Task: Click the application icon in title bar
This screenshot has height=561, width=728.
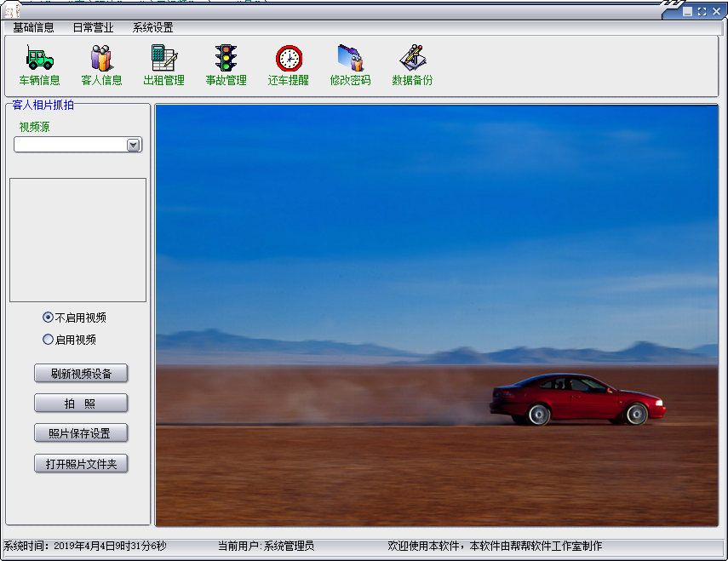Action: 11,10
